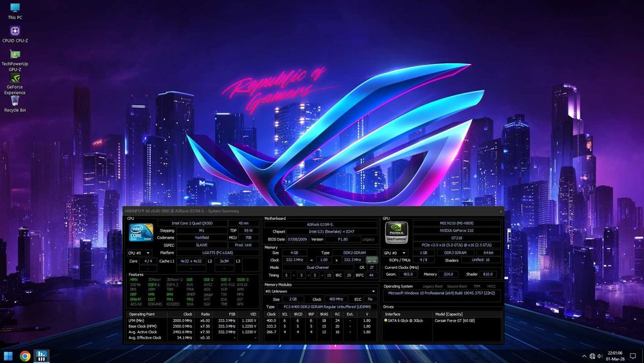The height and width of the screenshot is (363, 644).
Task: Open the clock showing 01-Mar-26
Action: click(615, 356)
